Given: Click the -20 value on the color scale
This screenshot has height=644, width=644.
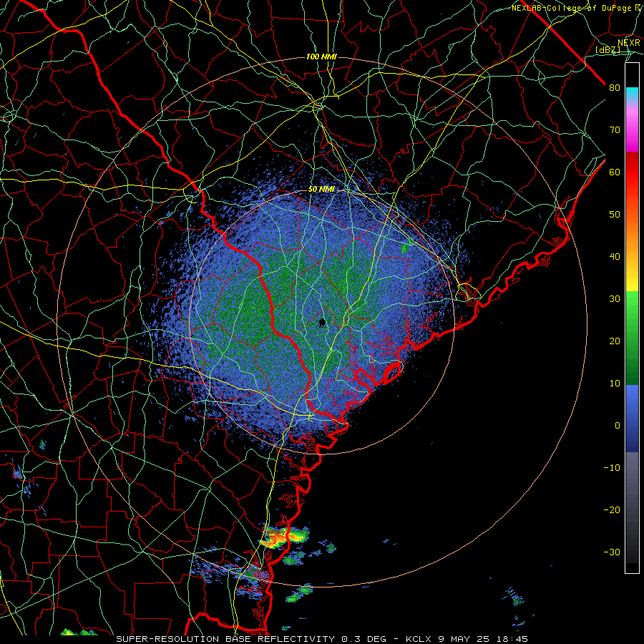Looking at the screenshot, I should pyautogui.click(x=612, y=510).
